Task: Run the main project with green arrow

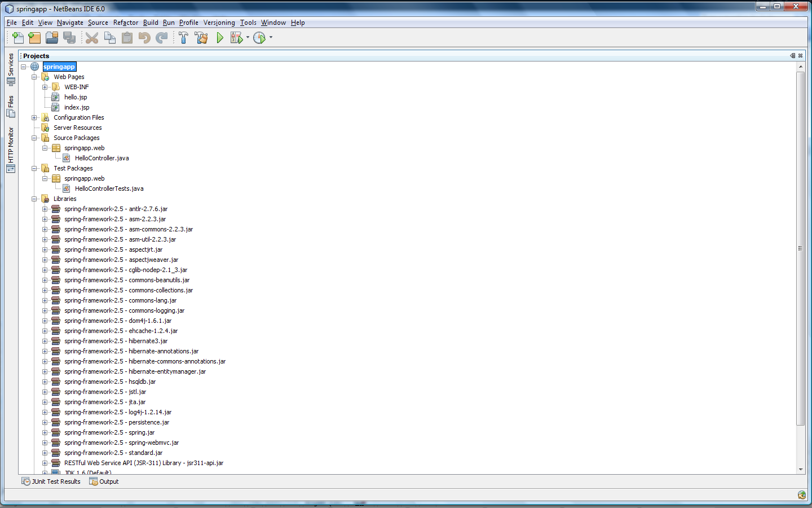Action: pyautogui.click(x=220, y=38)
